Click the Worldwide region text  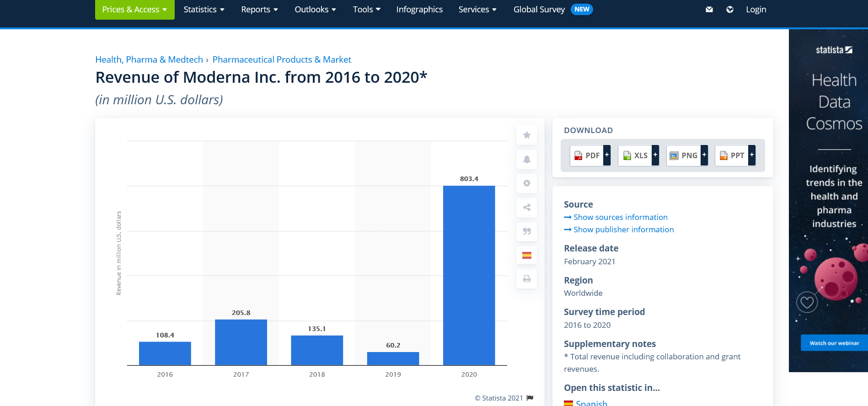(583, 293)
